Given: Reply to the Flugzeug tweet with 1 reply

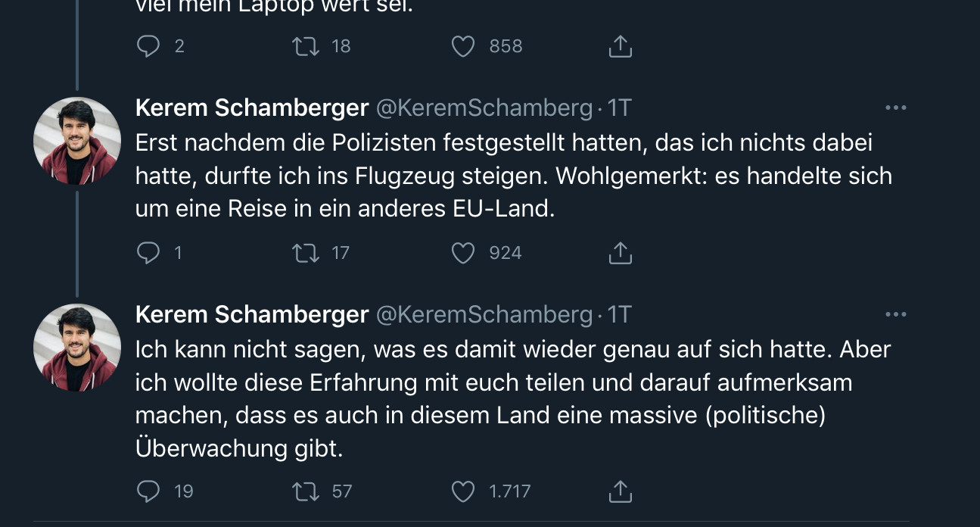Looking at the screenshot, I should [x=148, y=253].
